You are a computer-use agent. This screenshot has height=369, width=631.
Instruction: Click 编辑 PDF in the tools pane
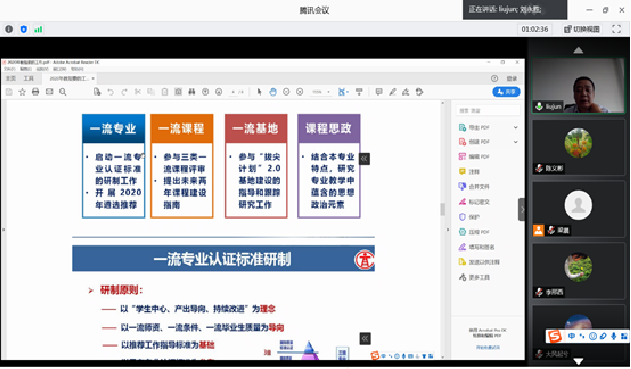pos(478,157)
